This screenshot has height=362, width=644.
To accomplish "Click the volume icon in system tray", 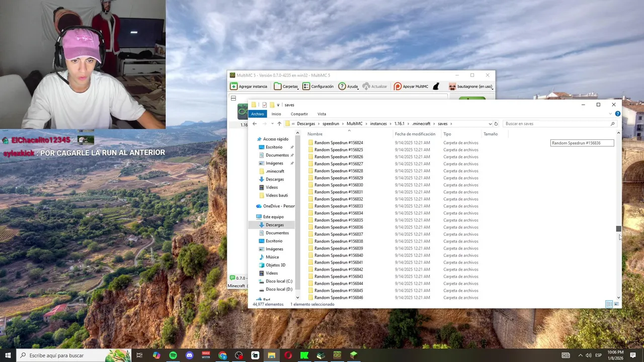I will 589,355.
